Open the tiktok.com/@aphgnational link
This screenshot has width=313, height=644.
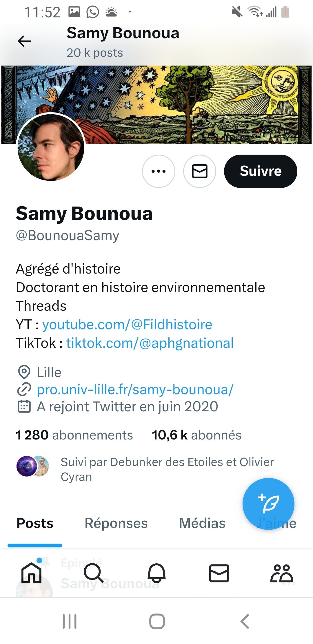(x=150, y=343)
